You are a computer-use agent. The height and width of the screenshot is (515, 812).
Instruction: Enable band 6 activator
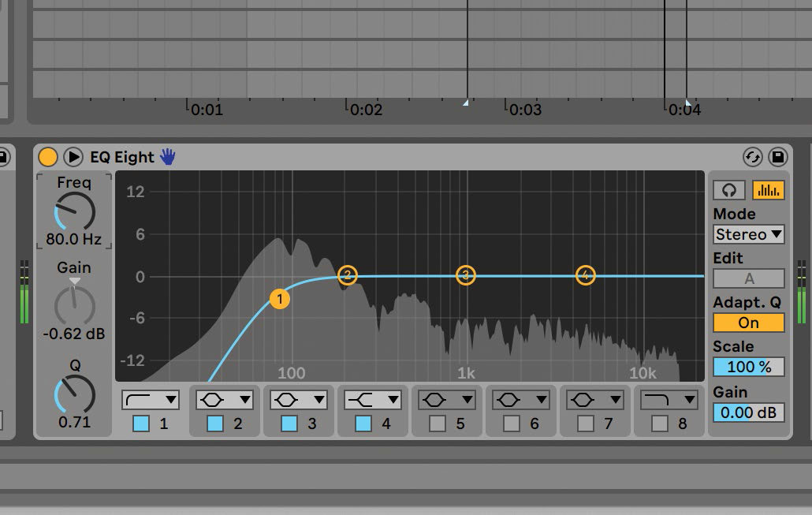(x=511, y=424)
